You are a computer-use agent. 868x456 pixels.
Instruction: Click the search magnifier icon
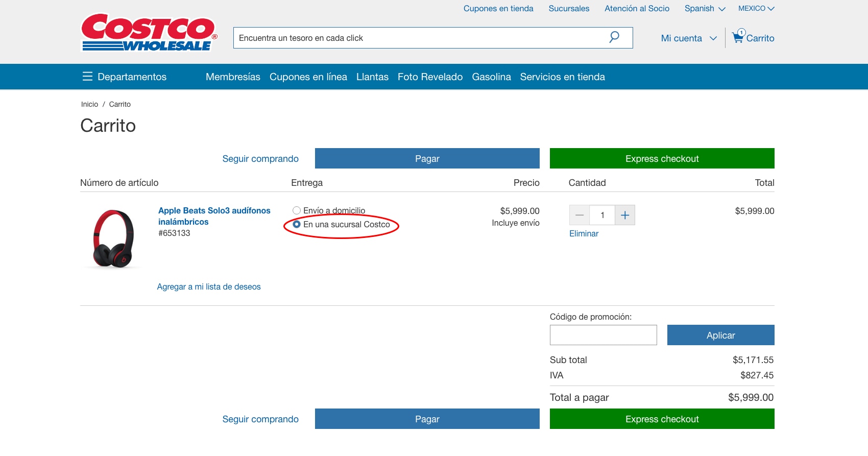614,37
